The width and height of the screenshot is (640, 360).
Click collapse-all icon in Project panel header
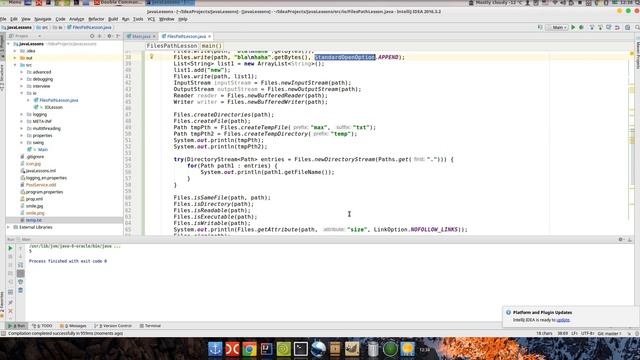click(100, 36)
